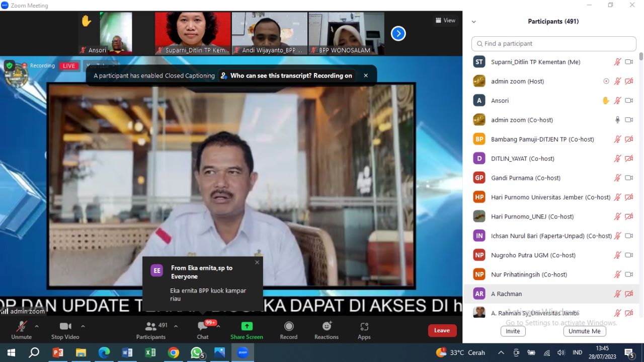Click Ansori's raised hand icon
This screenshot has width=644, height=362.
coord(606,100)
